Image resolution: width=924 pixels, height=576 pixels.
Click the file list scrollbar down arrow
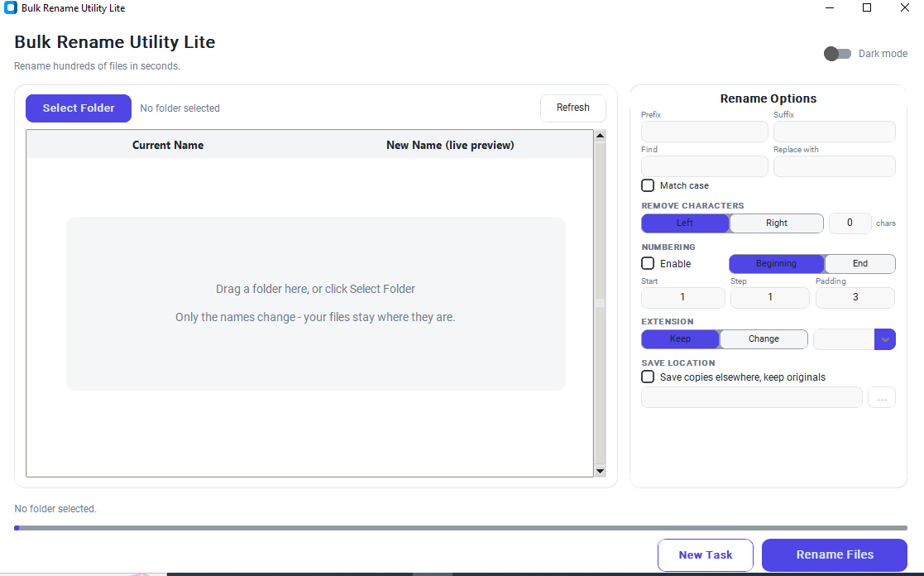(600, 471)
